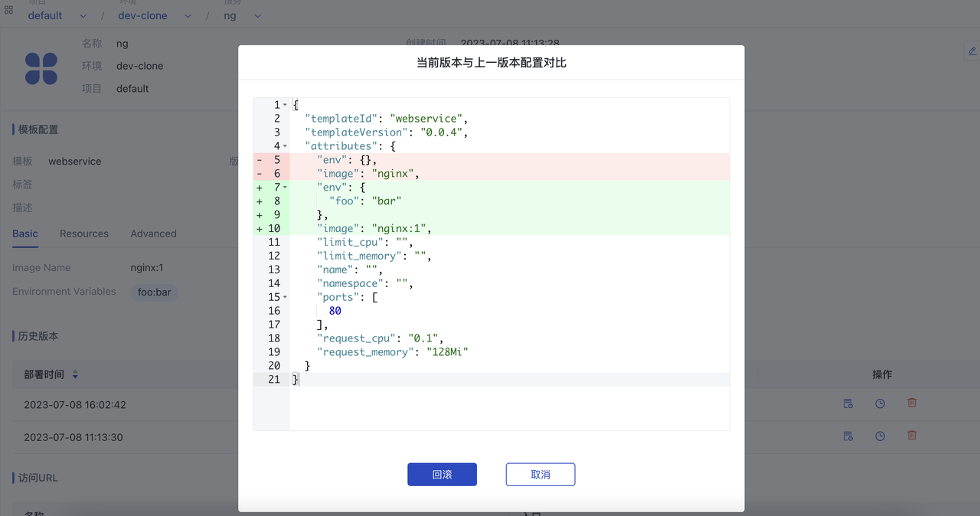Delete the 16:02:42 deployment version
This screenshot has height=516, width=980.
[x=912, y=403]
